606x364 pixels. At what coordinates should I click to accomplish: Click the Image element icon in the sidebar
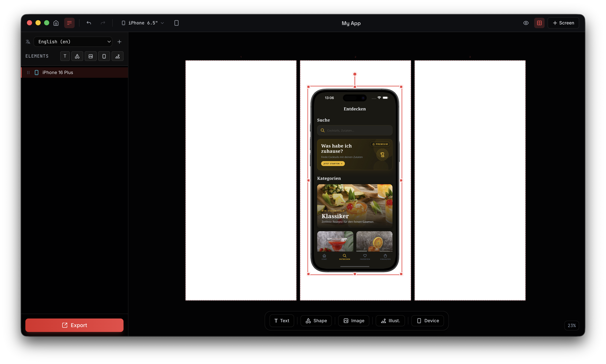(90, 56)
